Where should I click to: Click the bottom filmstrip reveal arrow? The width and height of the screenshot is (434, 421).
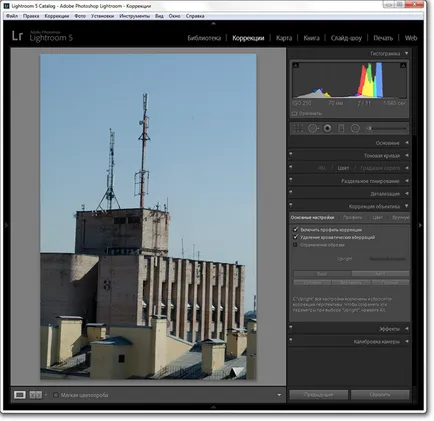click(x=214, y=407)
